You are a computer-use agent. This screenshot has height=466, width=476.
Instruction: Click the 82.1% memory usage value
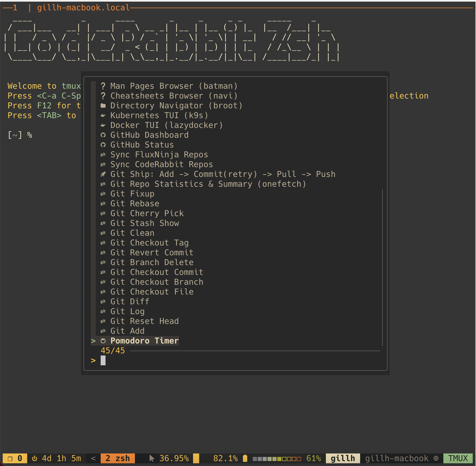(x=225, y=458)
